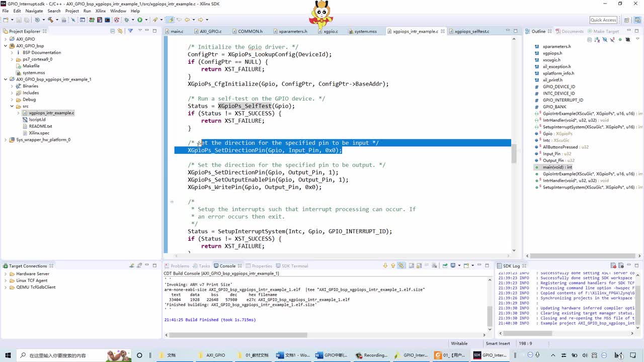Click the Back navigation arrow icon

(187, 20)
